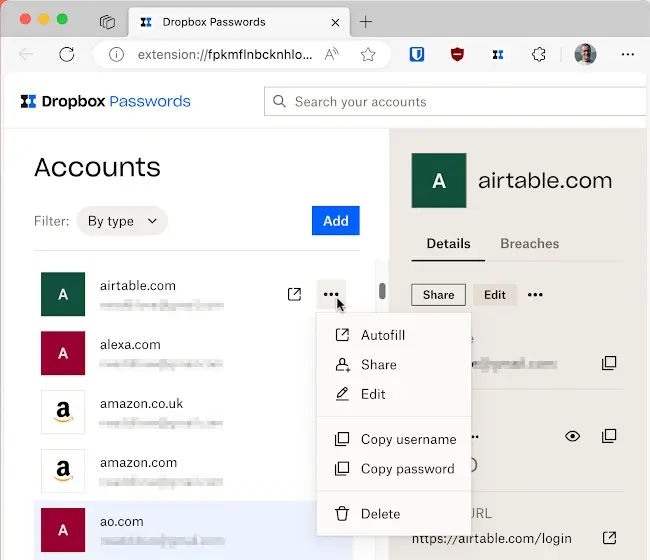Activate Read aloud icon in address bar
This screenshot has width=650, height=560.
(332, 54)
